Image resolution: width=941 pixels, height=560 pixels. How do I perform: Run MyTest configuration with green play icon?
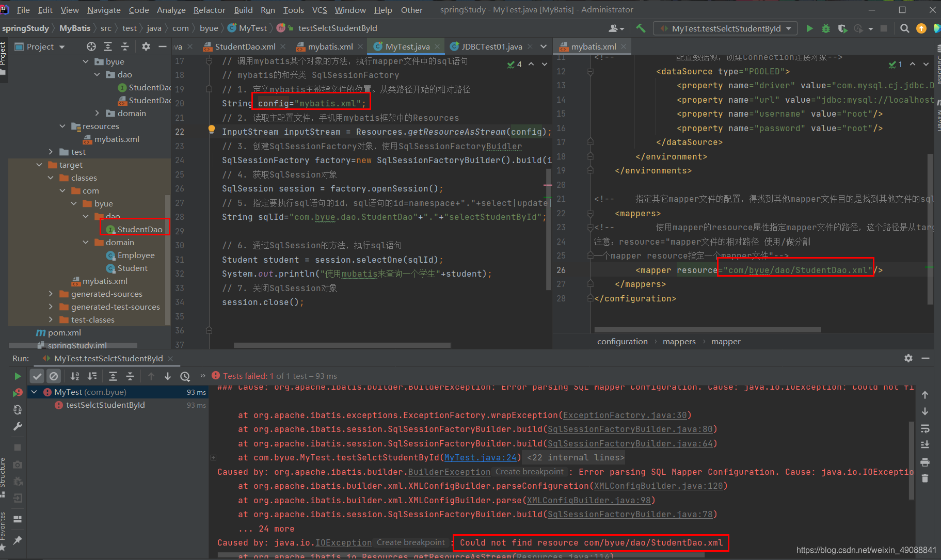pyautogui.click(x=809, y=28)
